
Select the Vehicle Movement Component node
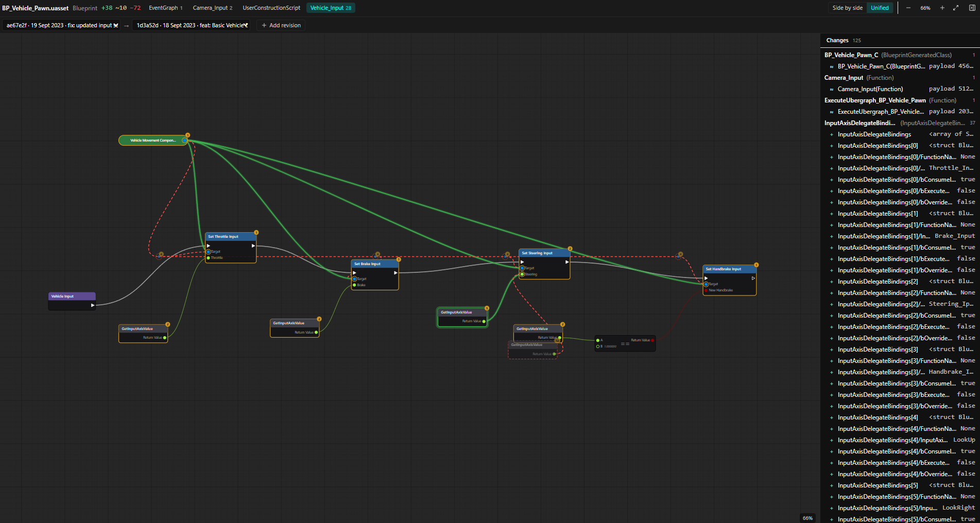(153, 141)
